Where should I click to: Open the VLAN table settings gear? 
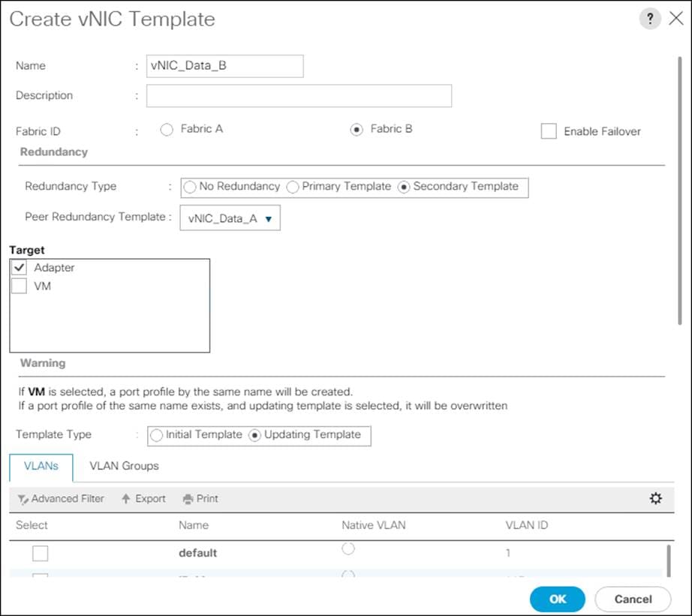tap(656, 498)
